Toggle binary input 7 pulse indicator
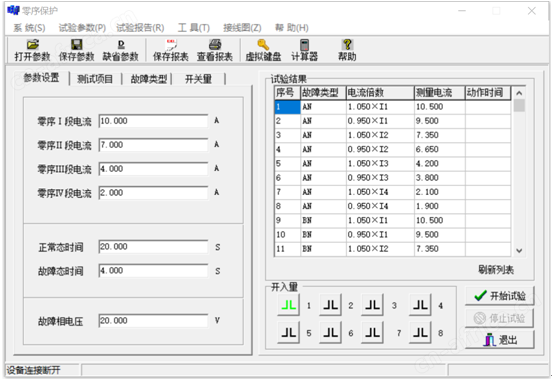The width and height of the screenshot is (552, 384). [x=372, y=333]
